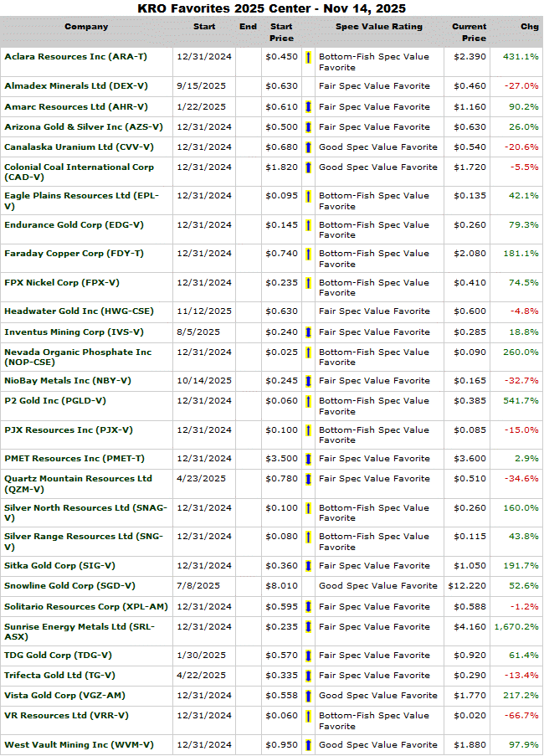The width and height of the screenshot is (544, 756).
Task: Select the -66.7% change value
Action: (x=521, y=716)
